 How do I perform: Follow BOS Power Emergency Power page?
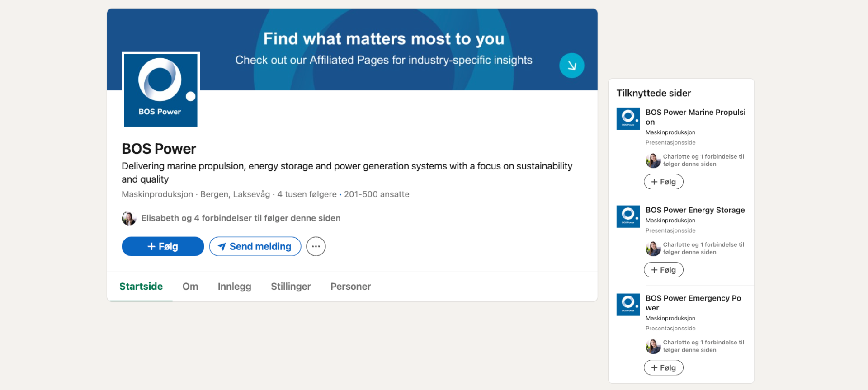pyautogui.click(x=663, y=367)
